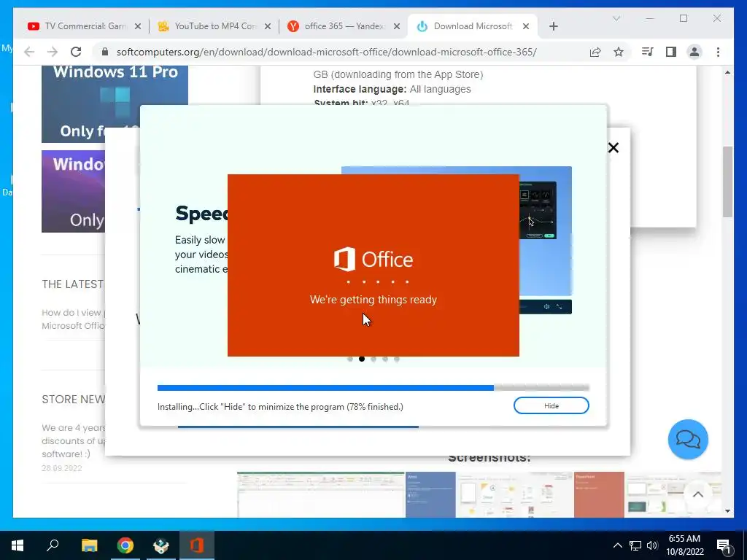Open the Excel screenshot thumbnail
Image resolution: width=747 pixels, height=560 pixels.
click(321, 494)
